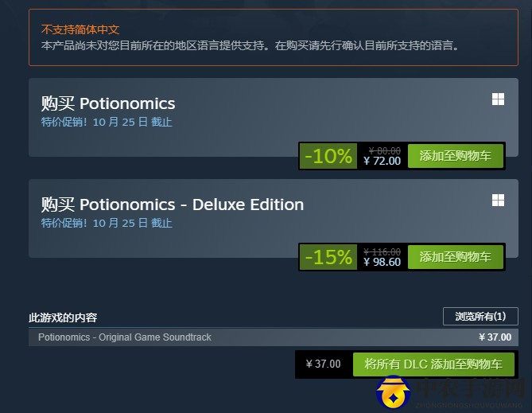This screenshot has height=413, width=532.
Task: Click Windows icon in Potionomics purchase box
Action: tap(498, 99)
